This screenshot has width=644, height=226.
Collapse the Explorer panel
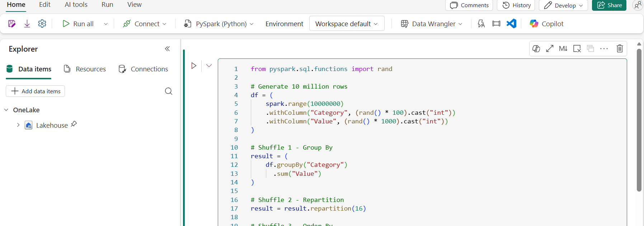click(167, 49)
